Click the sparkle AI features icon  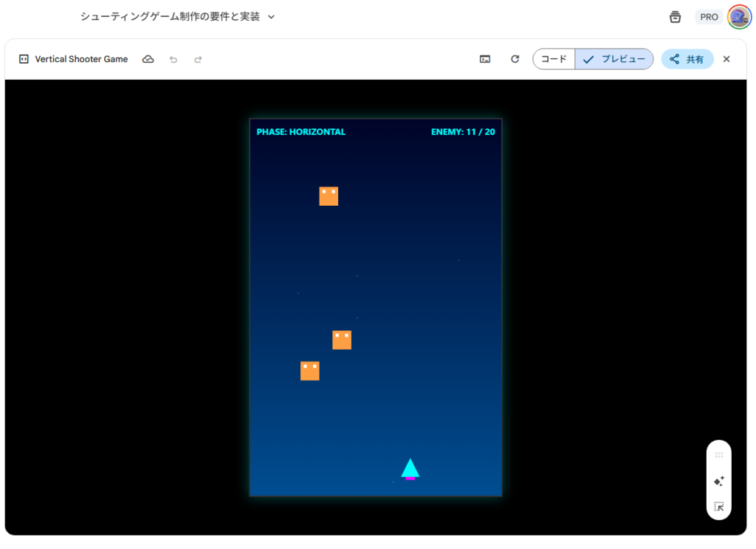(x=718, y=481)
